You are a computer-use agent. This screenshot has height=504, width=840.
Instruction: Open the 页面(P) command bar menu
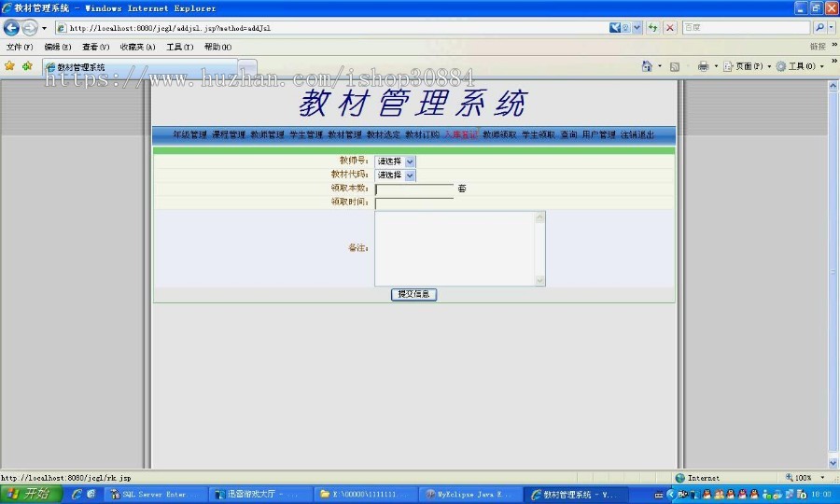click(747, 66)
